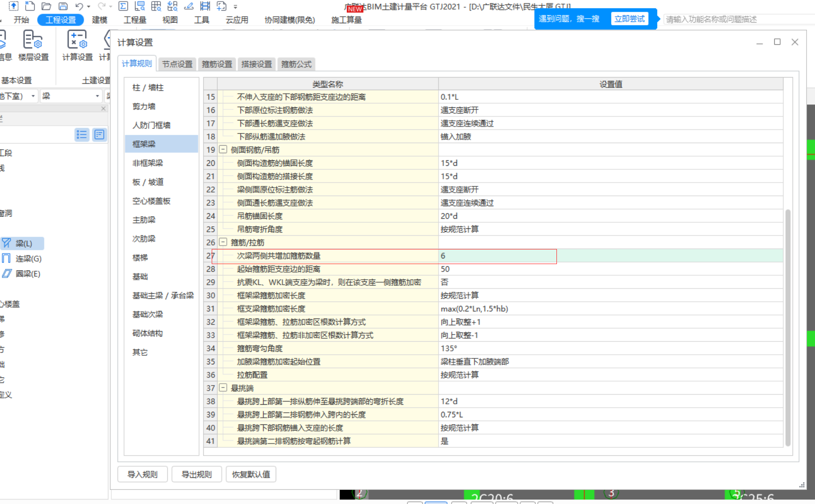This screenshot has height=504, width=815.
Task: Switch to detail view icon in the component panel
Action: (x=99, y=135)
